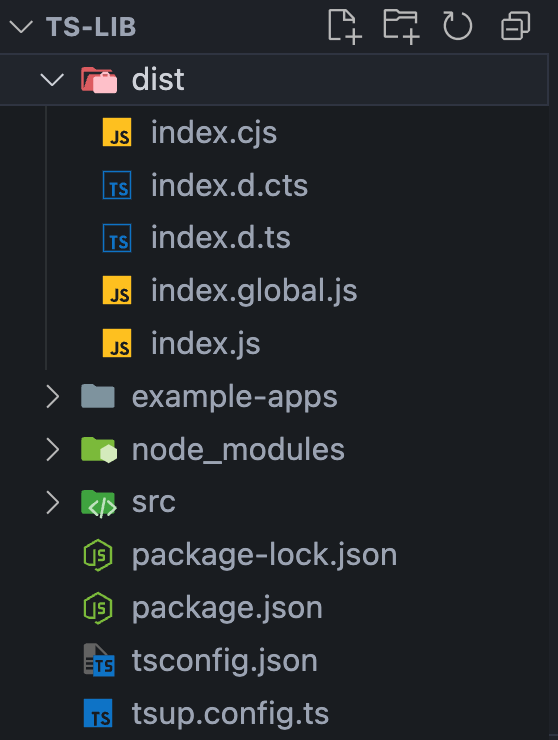Collapse all folders in explorer
558x740 pixels.
(x=516, y=26)
